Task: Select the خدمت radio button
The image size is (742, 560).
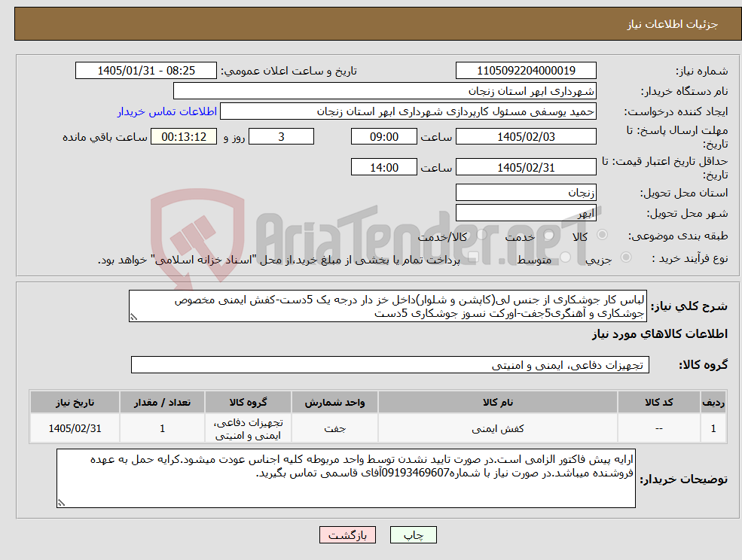Action: point(549,235)
